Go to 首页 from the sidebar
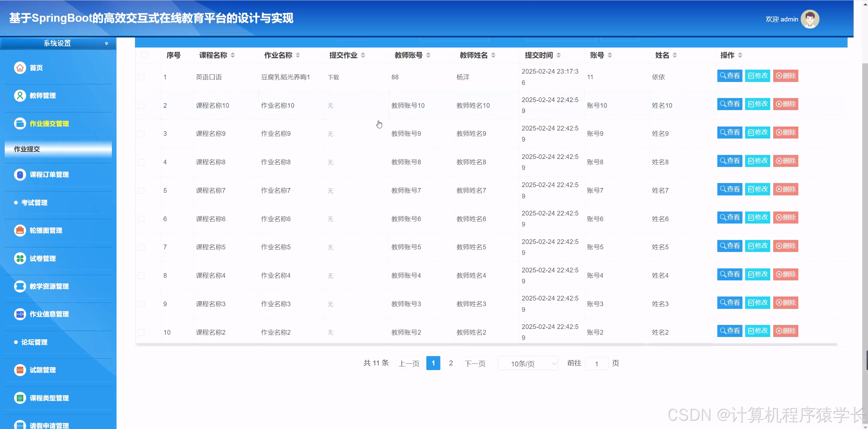This screenshot has height=429, width=868. click(20, 68)
